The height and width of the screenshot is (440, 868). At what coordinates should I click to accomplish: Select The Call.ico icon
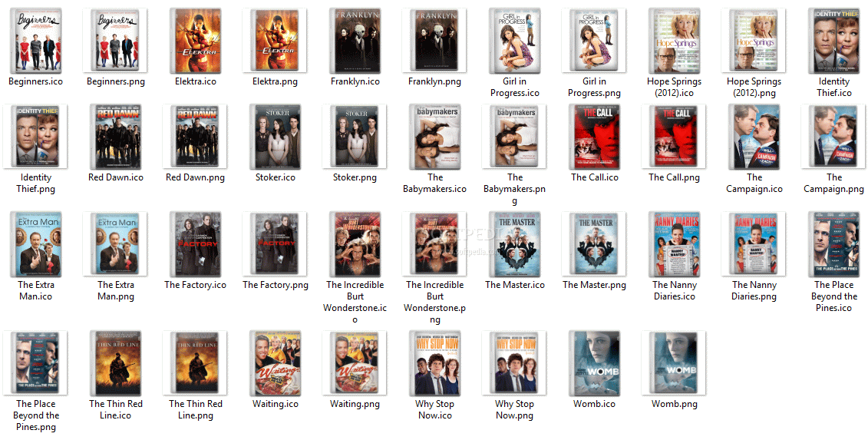[595, 137]
